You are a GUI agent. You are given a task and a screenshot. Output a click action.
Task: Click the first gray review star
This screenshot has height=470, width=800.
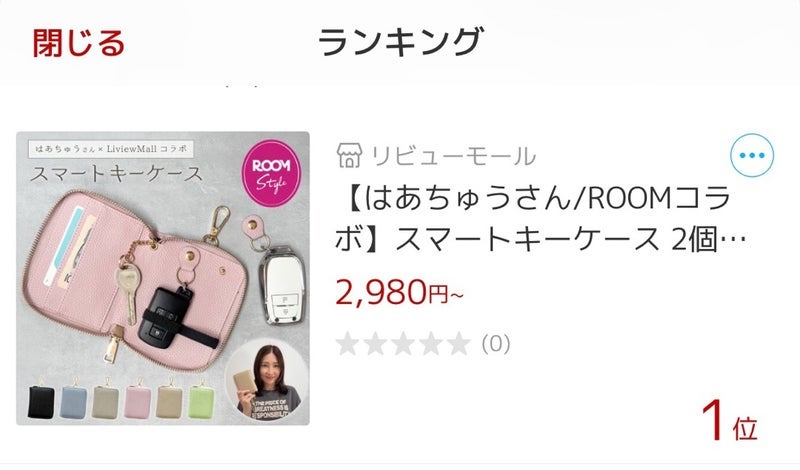pyautogui.click(x=348, y=343)
